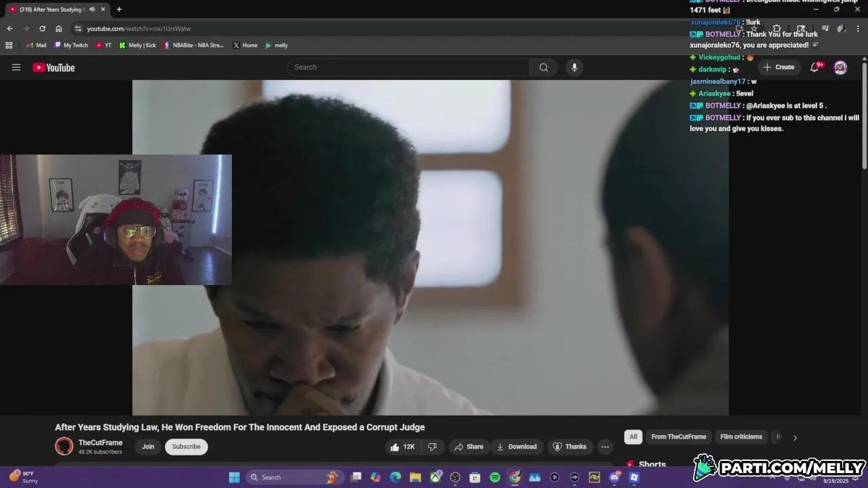Open OBS Studio from the taskbar

(x=455, y=477)
